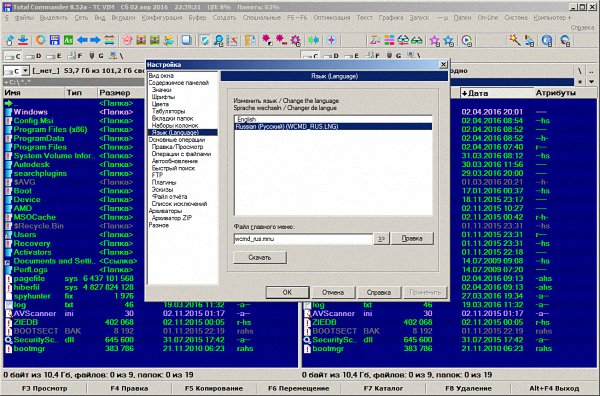
Task: Click the two green arrows toolbar icon
Action: click(314, 40)
